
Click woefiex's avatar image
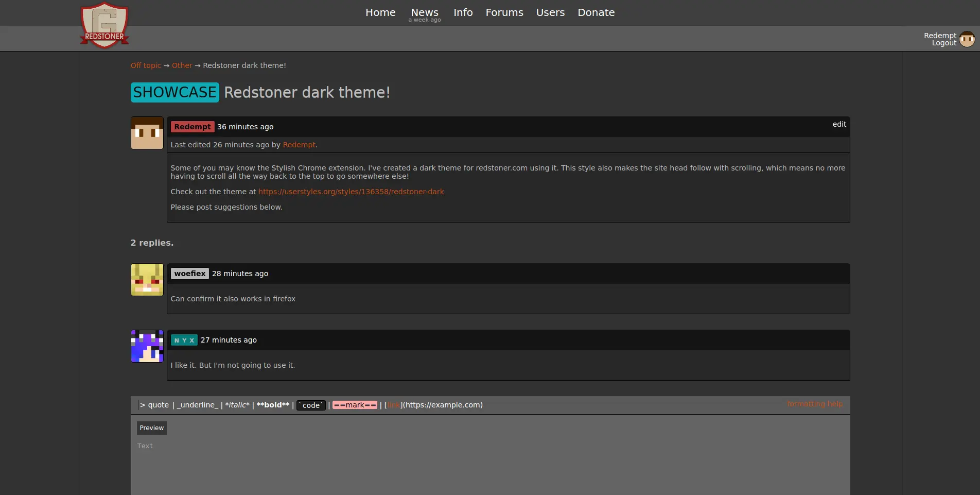pyautogui.click(x=147, y=279)
